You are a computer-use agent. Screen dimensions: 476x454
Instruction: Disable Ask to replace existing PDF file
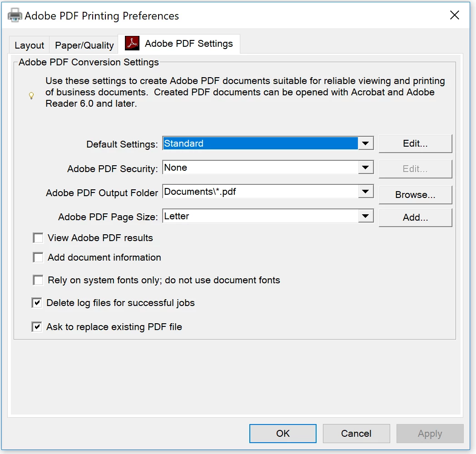[37, 327]
